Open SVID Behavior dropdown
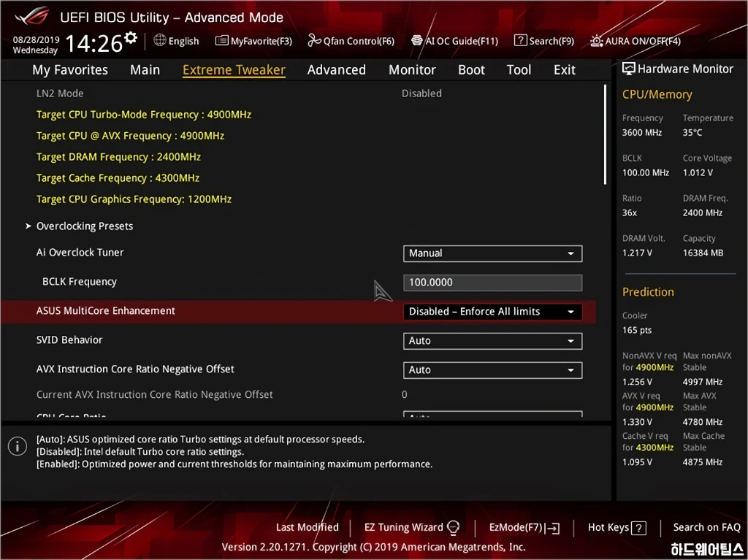This screenshot has width=748, height=560. tap(492, 341)
